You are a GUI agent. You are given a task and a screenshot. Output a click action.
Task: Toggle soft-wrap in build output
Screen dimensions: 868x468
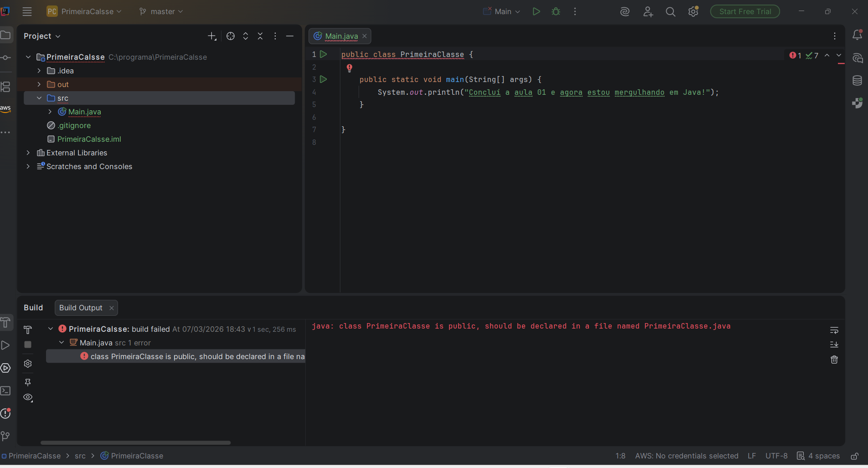[834, 330]
